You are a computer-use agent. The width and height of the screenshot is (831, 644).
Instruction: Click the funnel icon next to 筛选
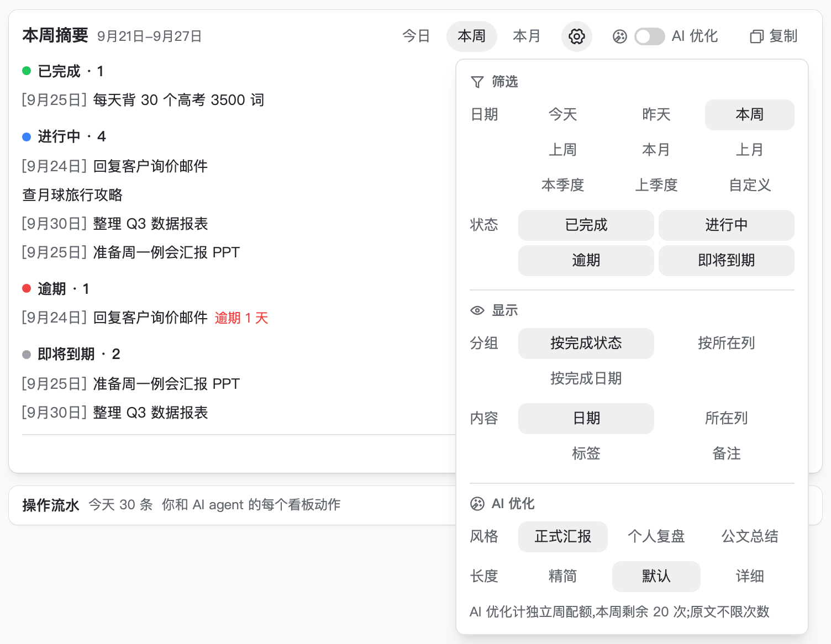tap(477, 82)
